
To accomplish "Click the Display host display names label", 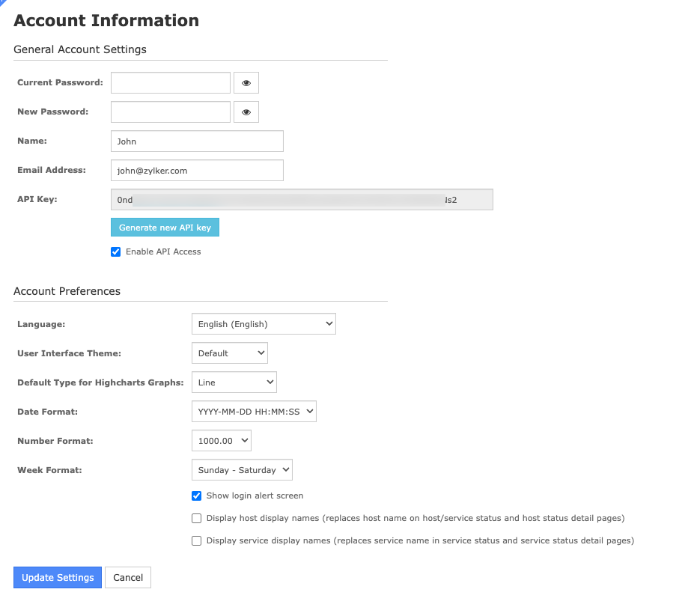I will 416,518.
